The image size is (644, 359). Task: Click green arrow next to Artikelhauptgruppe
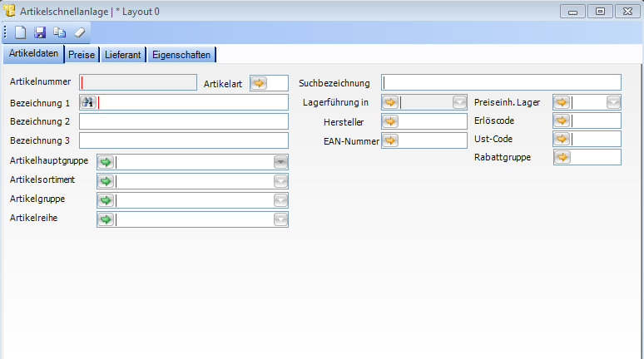point(106,161)
